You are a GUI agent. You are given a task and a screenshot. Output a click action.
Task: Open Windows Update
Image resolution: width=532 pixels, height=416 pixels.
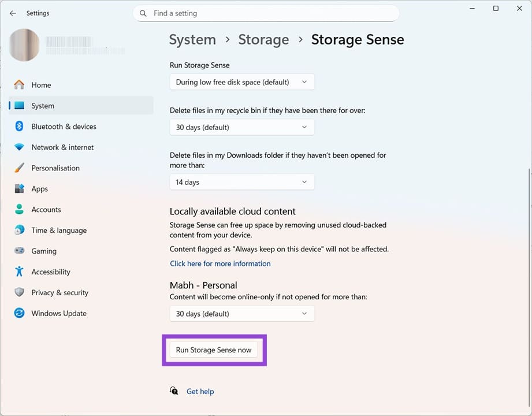coord(58,313)
